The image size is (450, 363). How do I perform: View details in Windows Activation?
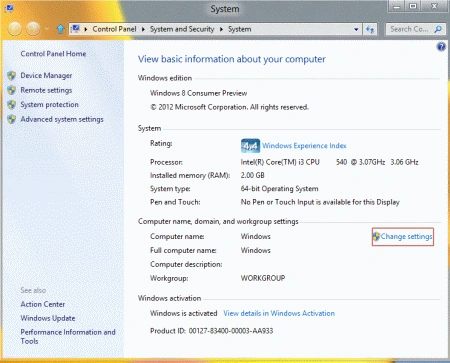279,313
